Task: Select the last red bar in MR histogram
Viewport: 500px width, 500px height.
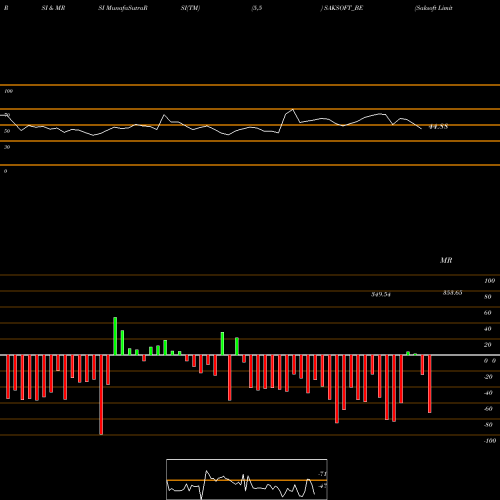Action: pyautogui.click(x=430, y=384)
